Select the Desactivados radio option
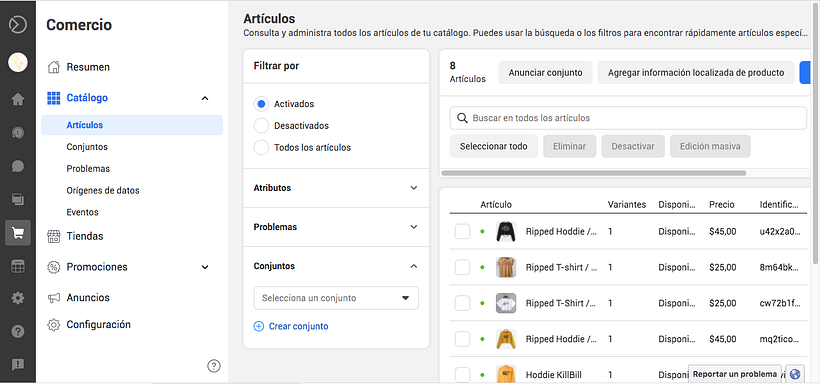 (x=261, y=126)
